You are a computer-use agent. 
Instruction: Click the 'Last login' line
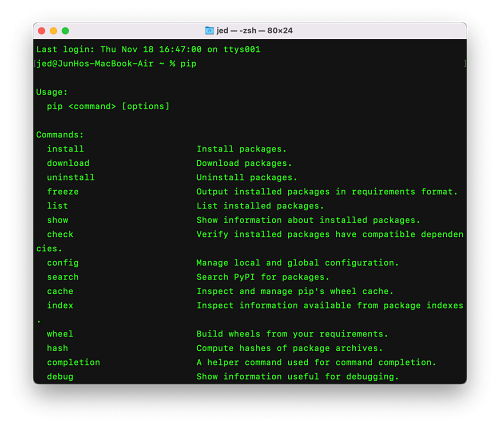coord(148,49)
